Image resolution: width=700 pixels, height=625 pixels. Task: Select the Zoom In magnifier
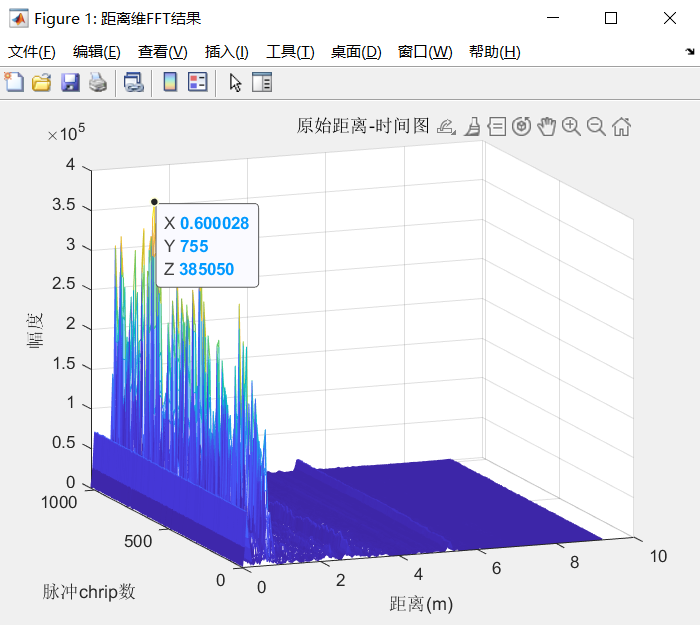[571, 127]
